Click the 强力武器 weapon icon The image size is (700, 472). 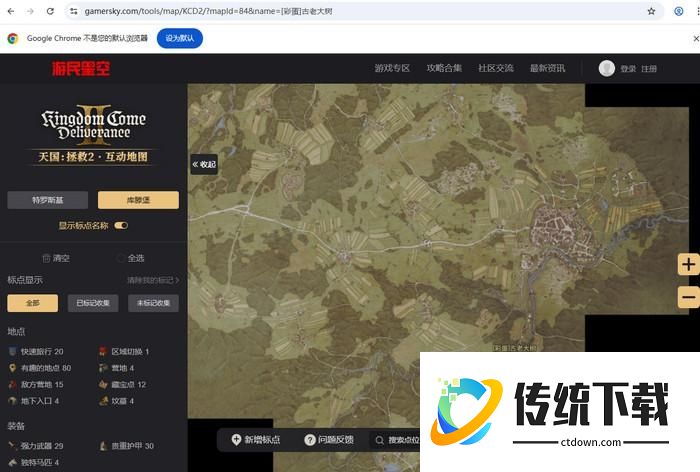13,446
